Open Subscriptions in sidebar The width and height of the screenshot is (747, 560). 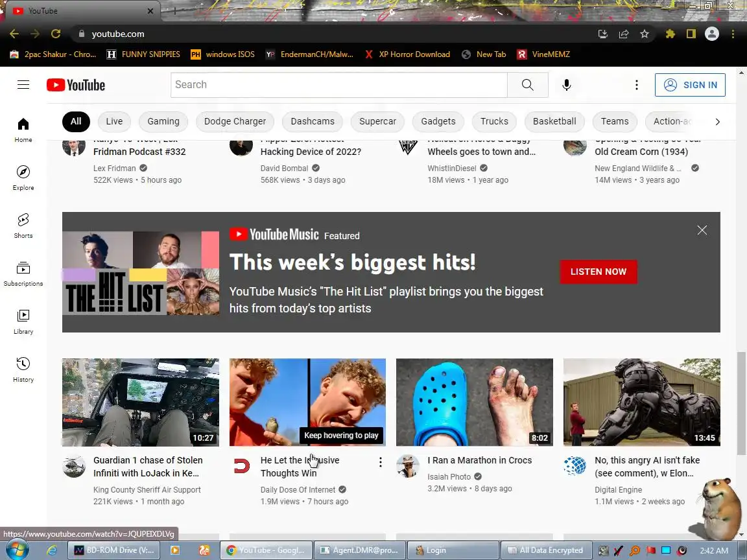pyautogui.click(x=23, y=274)
